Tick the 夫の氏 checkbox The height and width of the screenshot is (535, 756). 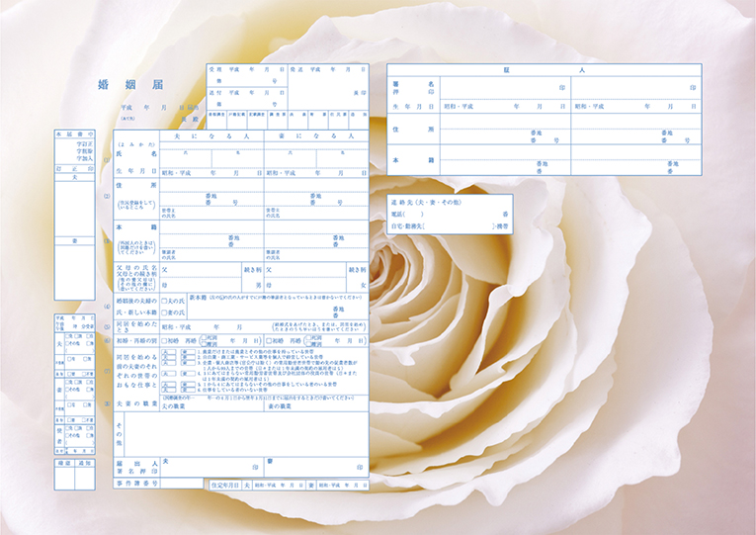tap(164, 301)
